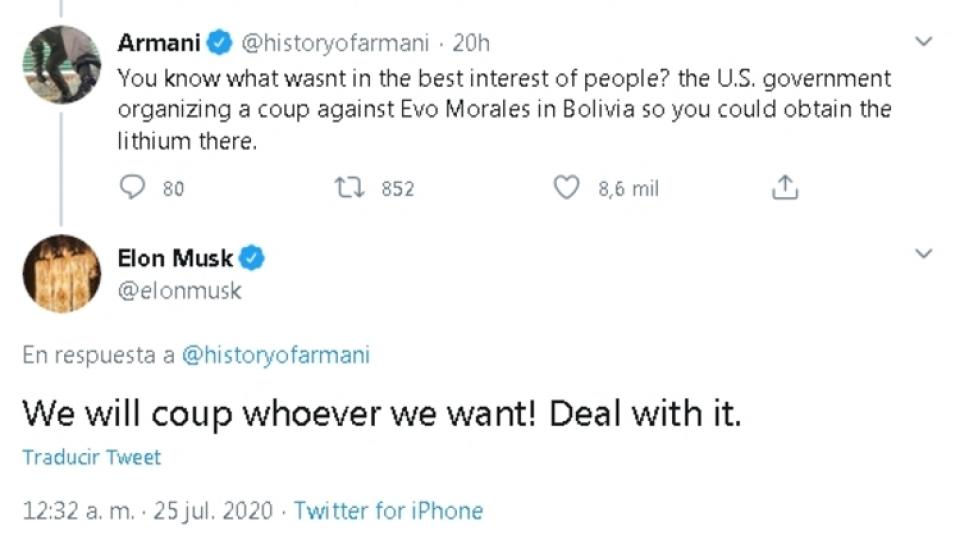Click Elon Musk's verified badge
The width and height of the screenshot is (960, 540).
pos(252,258)
